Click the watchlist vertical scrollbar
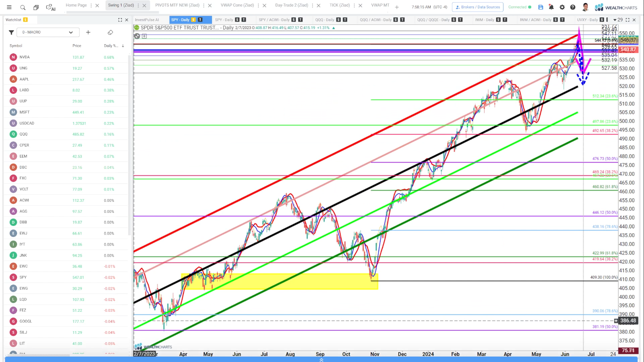Screen dimensions: 644x362 (129, 146)
